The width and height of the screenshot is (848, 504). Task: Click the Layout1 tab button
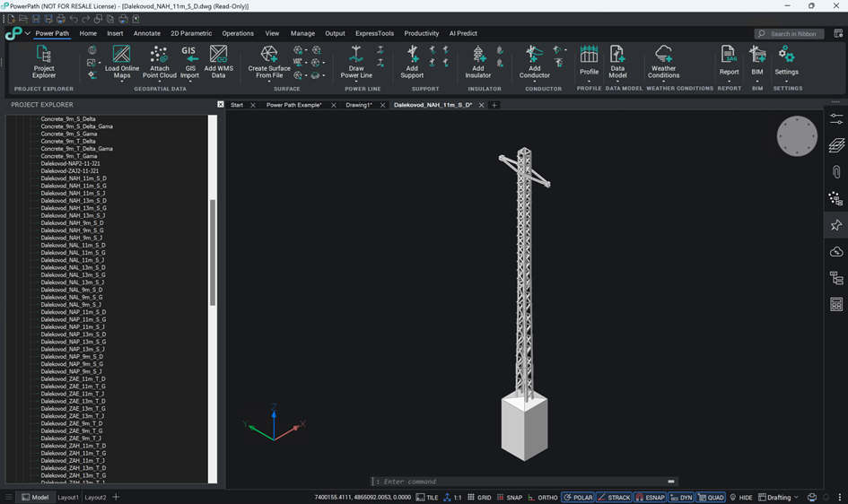click(68, 497)
